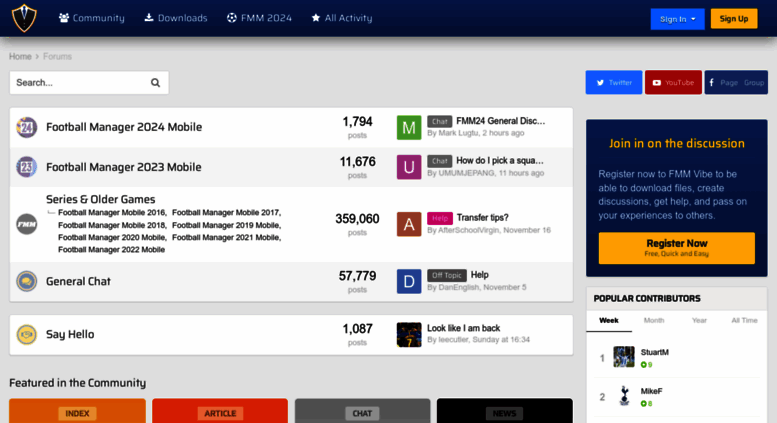Click the Register Now button
The image size is (777, 423).
tap(676, 248)
